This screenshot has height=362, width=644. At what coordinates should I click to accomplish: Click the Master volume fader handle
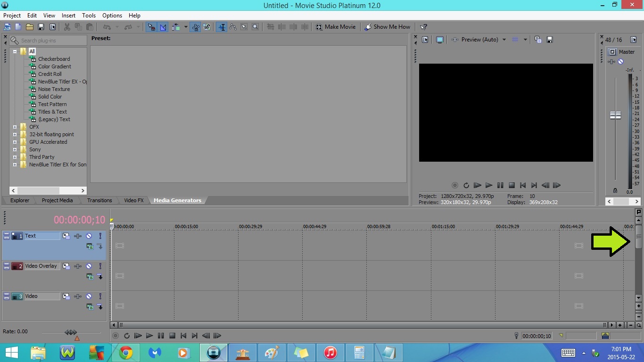[615, 115]
